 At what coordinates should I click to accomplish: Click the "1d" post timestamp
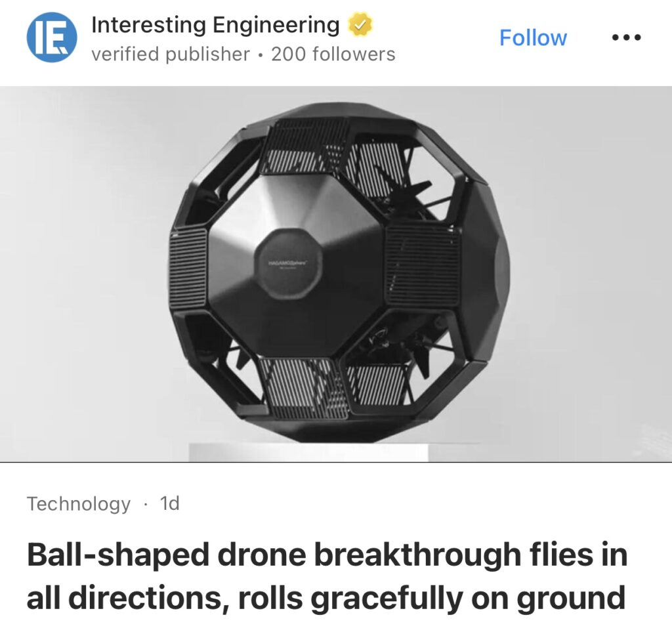[x=170, y=503]
